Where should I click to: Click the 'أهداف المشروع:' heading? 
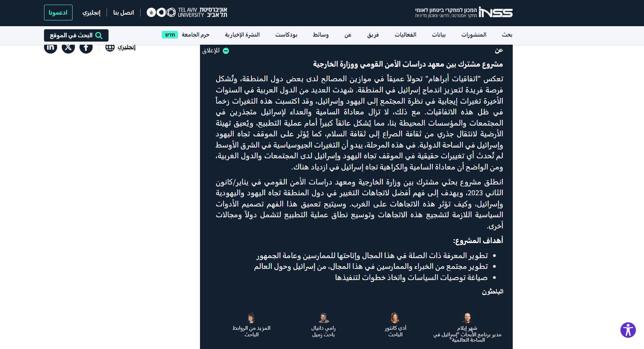click(x=478, y=241)
